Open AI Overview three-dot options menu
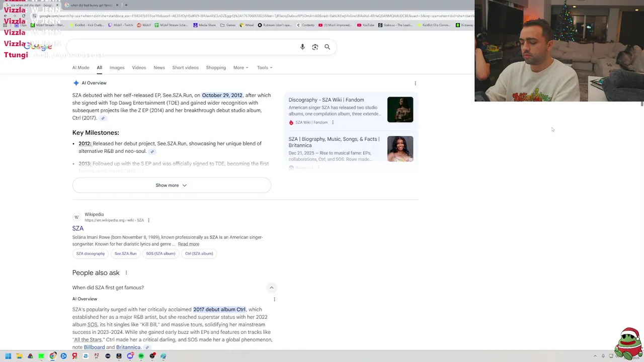 tap(415, 83)
